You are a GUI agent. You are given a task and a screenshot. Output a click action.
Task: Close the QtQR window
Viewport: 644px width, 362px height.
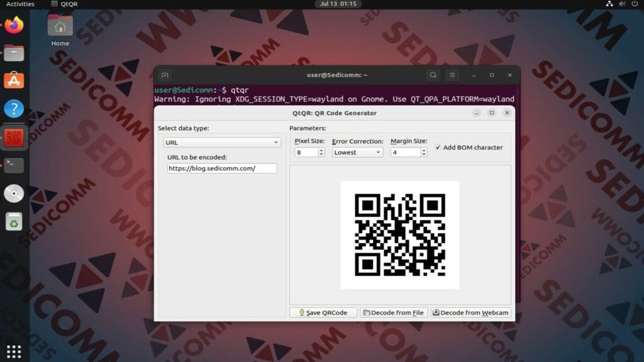coord(507,113)
